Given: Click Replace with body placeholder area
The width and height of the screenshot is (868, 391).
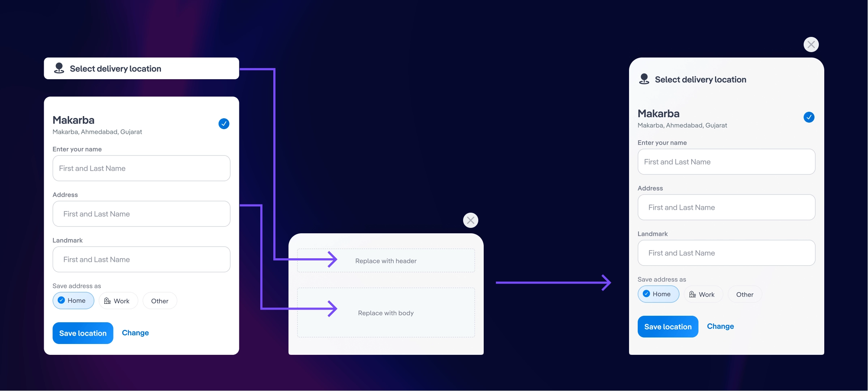Looking at the screenshot, I should (386, 313).
